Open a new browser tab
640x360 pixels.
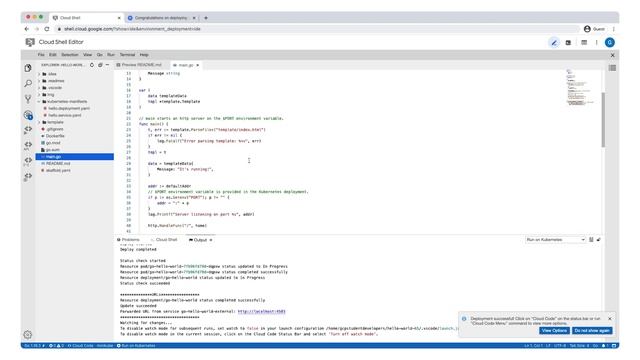[x=206, y=18]
